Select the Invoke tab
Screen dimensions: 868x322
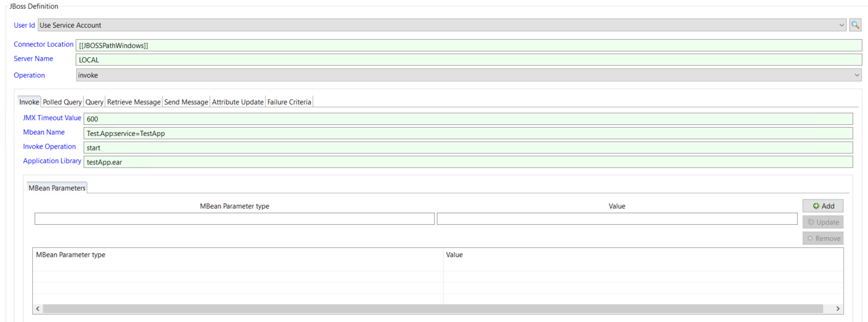click(x=29, y=102)
